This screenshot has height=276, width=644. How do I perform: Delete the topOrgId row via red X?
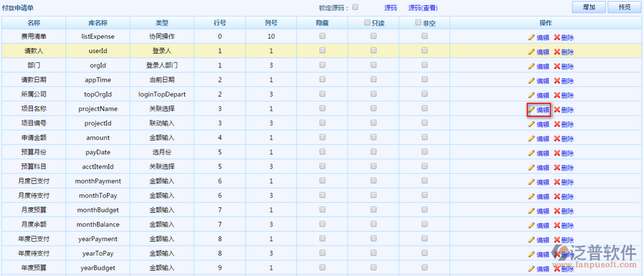557,95
